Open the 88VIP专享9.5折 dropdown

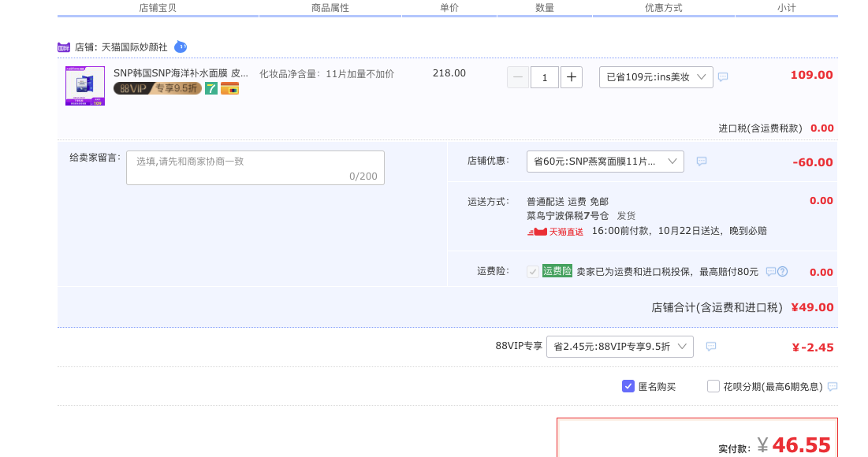tap(620, 347)
